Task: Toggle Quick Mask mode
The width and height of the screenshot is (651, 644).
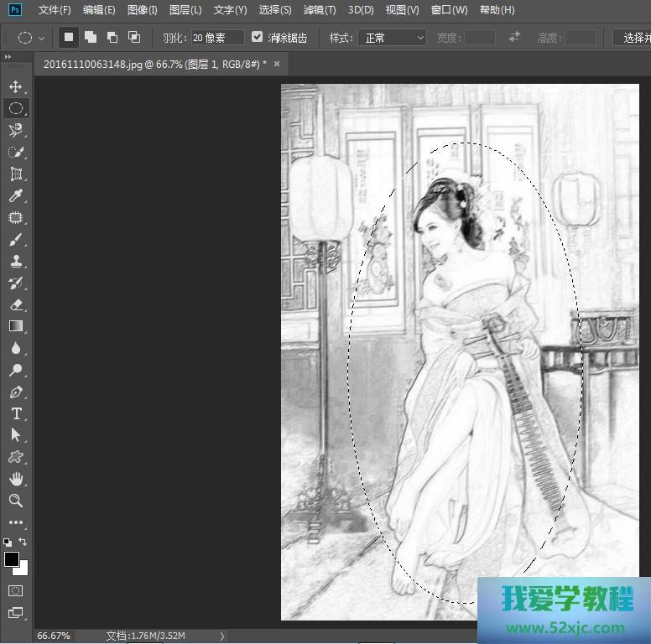Action: pyautogui.click(x=16, y=590)
